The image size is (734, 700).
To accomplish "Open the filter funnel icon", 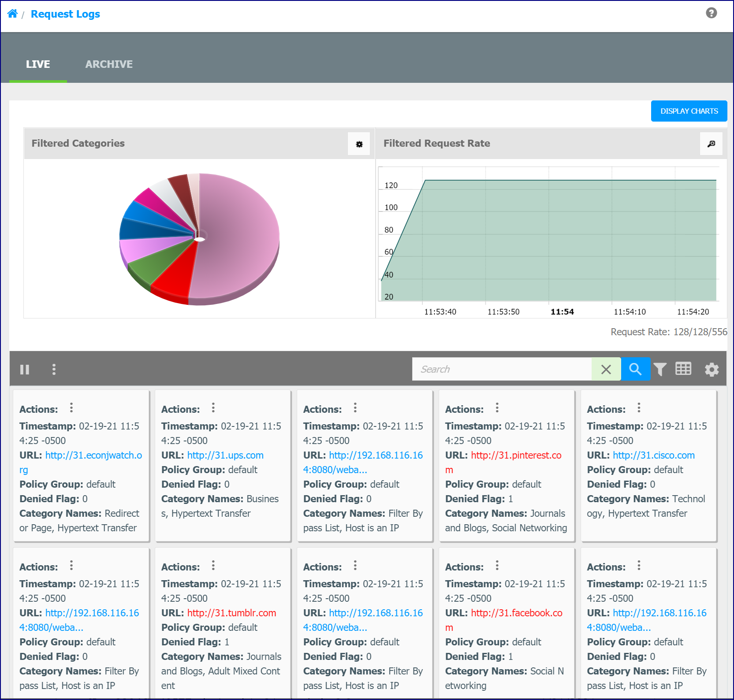I will tap(660, 369).
